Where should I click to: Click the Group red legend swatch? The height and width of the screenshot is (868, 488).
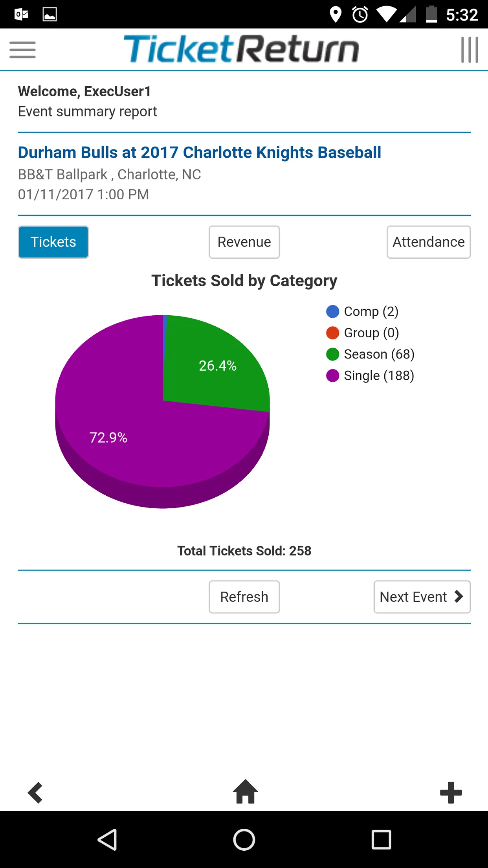pyautogui.click(x=332, y=333)
